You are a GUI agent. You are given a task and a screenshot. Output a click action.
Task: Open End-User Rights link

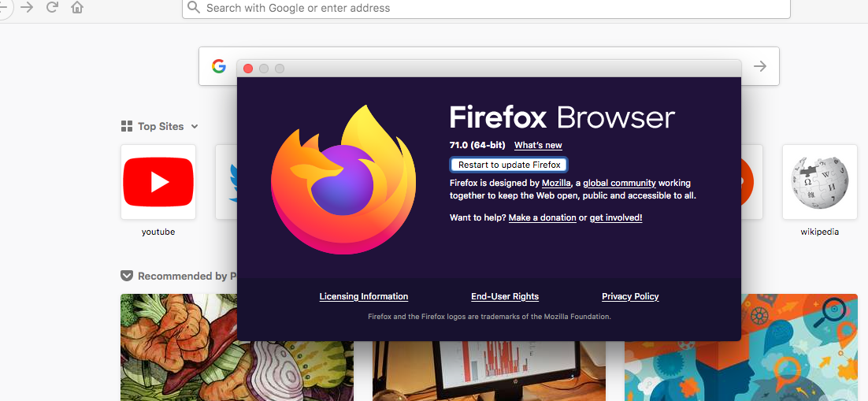[505, 296]
